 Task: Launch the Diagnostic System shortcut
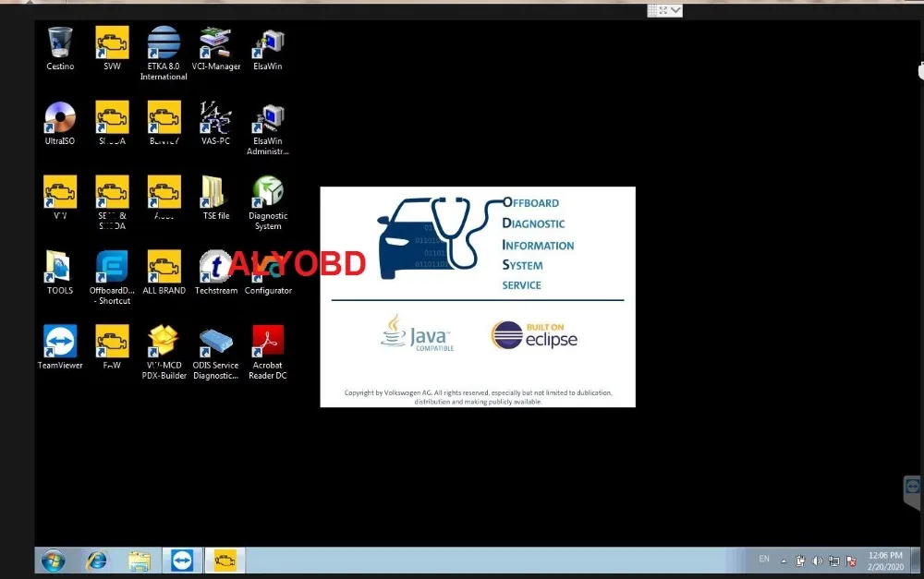tap(268, 202)
